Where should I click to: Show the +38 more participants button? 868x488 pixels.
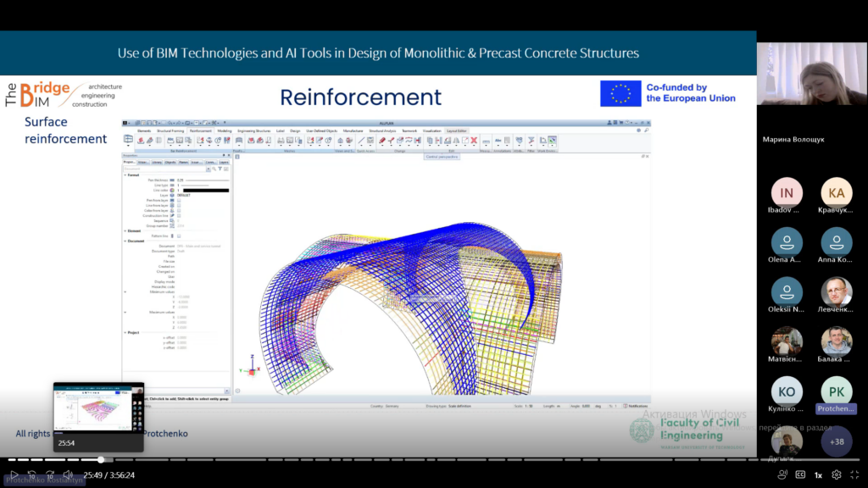coord(837,441)
